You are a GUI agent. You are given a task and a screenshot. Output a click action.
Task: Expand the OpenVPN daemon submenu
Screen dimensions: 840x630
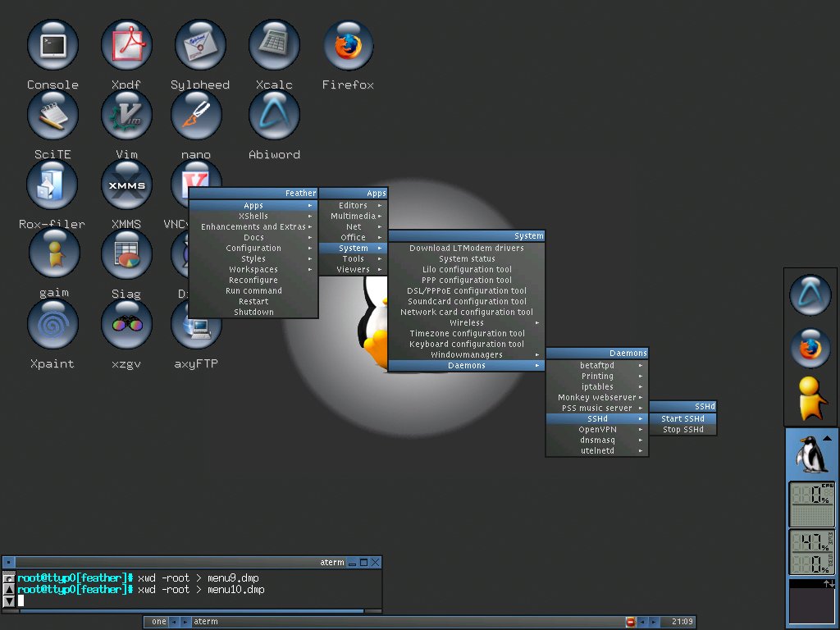pyautogui.click(x=597, y=430)
